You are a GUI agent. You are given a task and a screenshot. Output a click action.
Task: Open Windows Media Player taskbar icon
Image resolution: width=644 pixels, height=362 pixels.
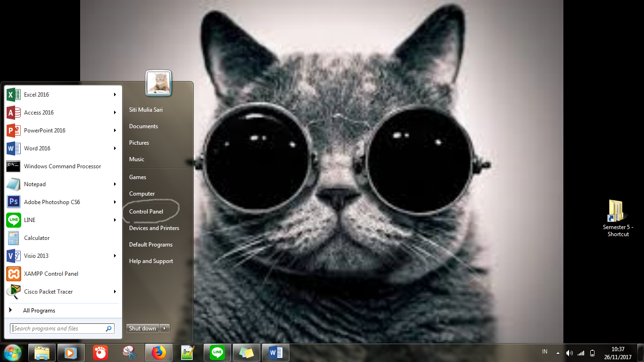pos(71,353)
